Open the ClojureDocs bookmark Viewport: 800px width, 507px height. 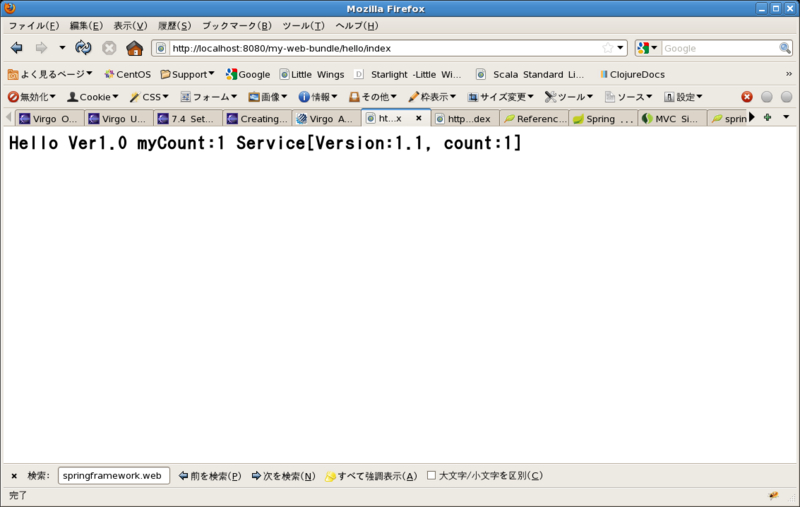pos(632,74)
